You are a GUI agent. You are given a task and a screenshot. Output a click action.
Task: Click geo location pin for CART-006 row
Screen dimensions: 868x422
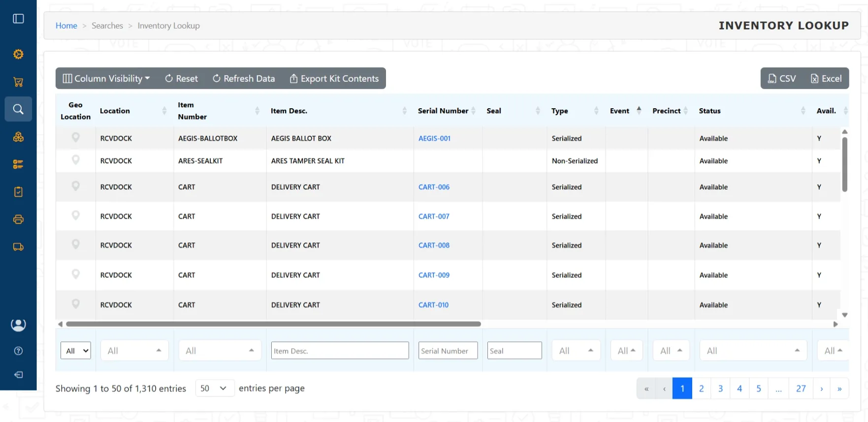coord(75,186)
